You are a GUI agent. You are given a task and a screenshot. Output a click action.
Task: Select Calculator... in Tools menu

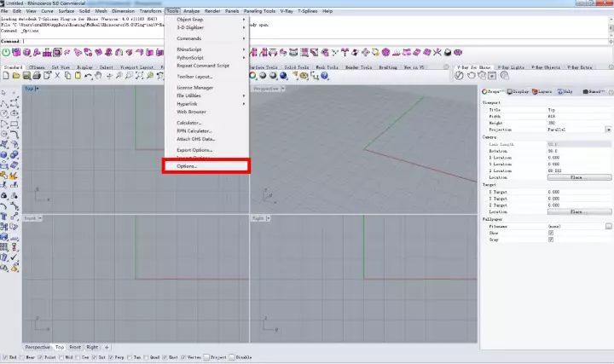point(206,123)
